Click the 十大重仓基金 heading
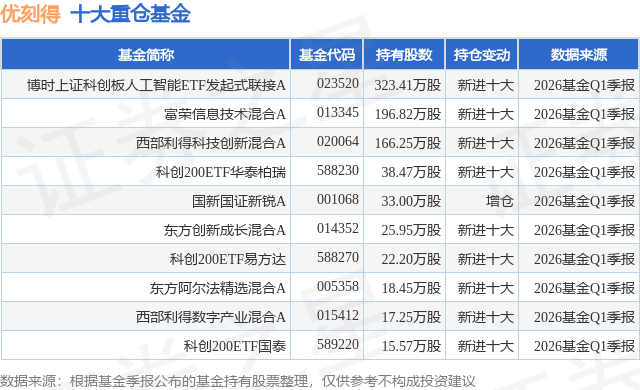 click(131, 14)
